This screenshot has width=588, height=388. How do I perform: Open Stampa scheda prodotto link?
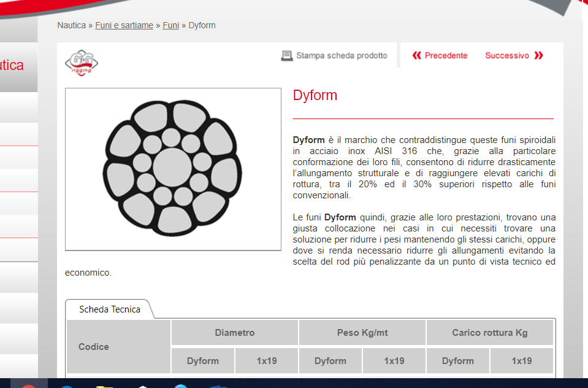pos(342,56)
